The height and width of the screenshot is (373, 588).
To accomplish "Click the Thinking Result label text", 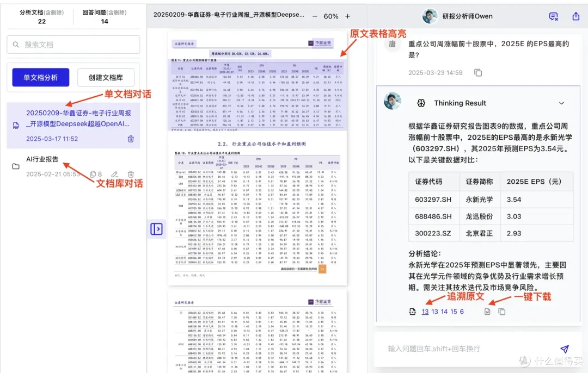I will click(460, 103).
